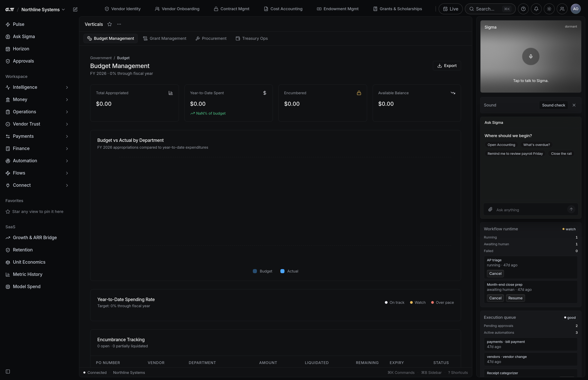Click the Over pace legend dot
Image resolution: width=588 pixels, height=380 pixels.
(432, 302)
